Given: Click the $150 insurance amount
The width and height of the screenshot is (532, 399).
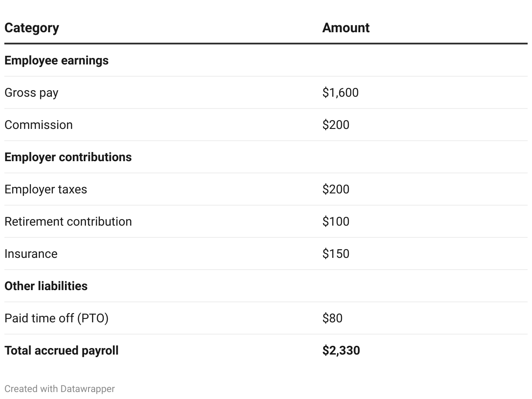Looking at the screenshot, I should [x=336, y=254].
